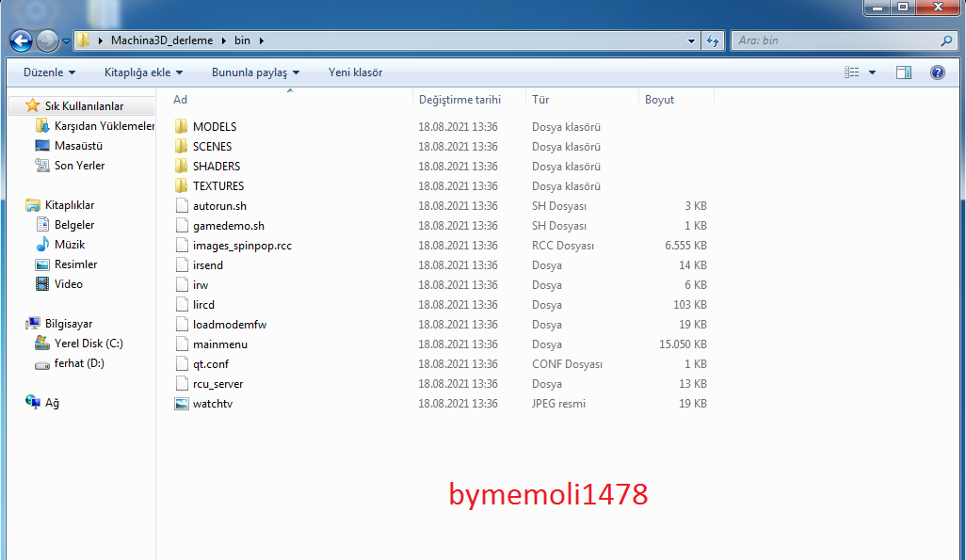
Task: Click the Video film icon
Action: tap(41, 284)
